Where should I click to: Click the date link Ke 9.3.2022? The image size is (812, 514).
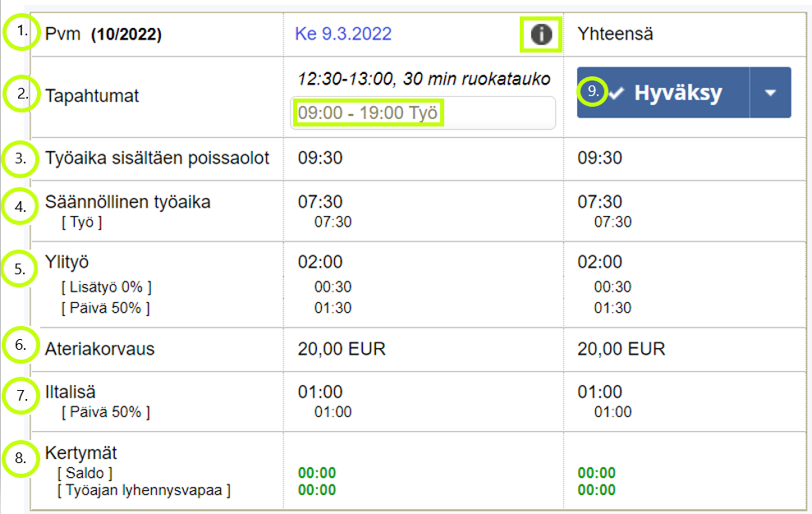pos(343,34)
